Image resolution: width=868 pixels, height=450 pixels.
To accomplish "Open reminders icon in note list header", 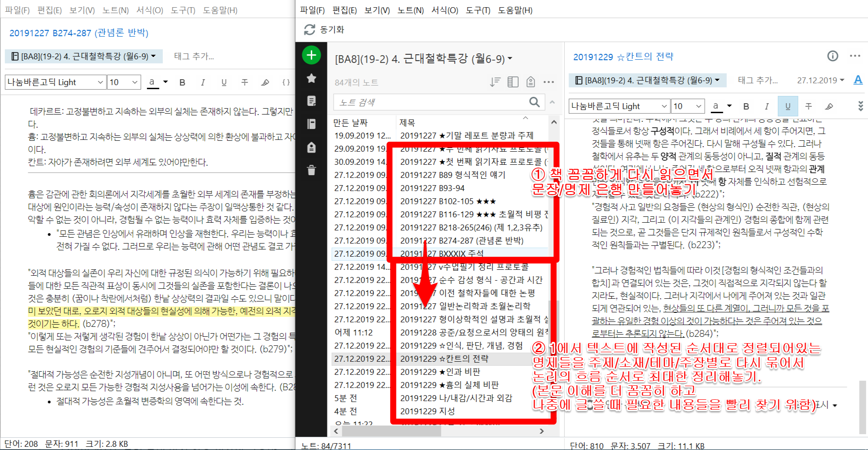I will pos(531,82).
